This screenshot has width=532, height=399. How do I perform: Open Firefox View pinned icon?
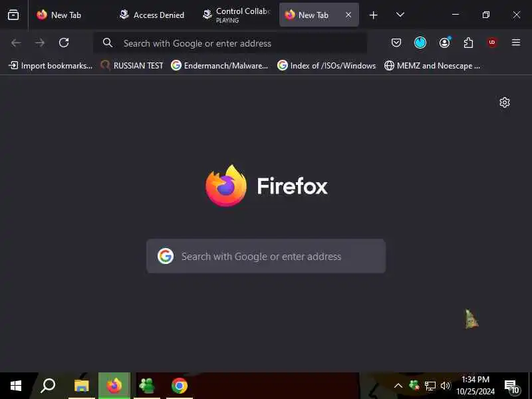[x=13, y=15]
